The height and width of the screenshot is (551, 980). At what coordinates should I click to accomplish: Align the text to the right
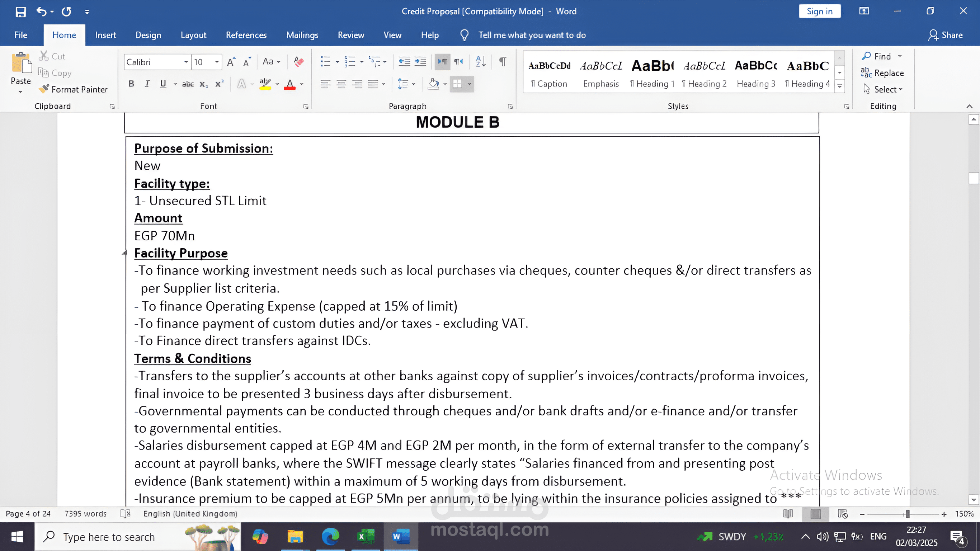[357, 84]
